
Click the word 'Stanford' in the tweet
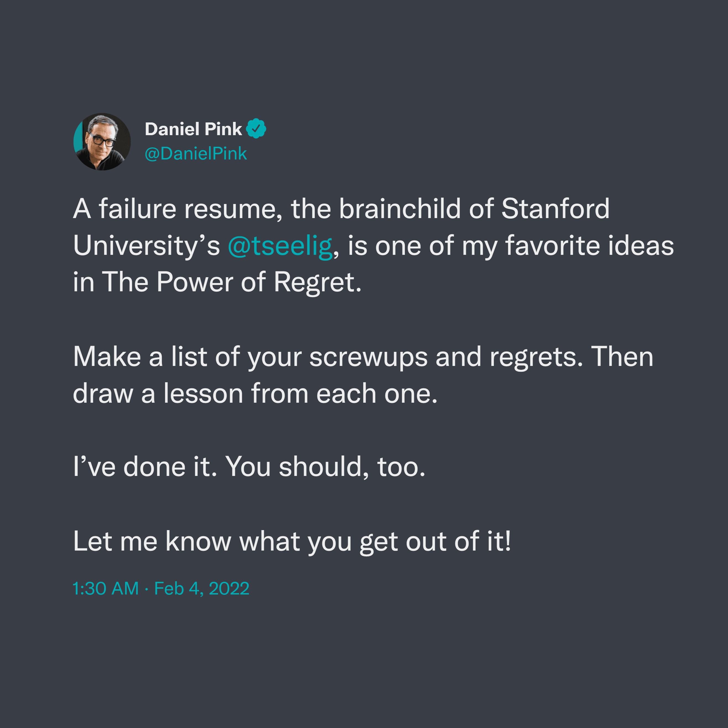[555, 208]
